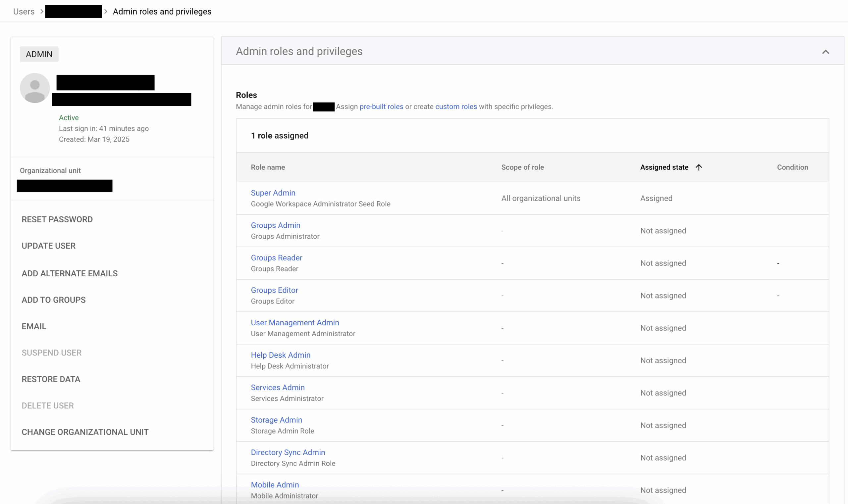Click the Assigned state sort arrow
Viewport: 848px width, 504px height.
(699, 167)
